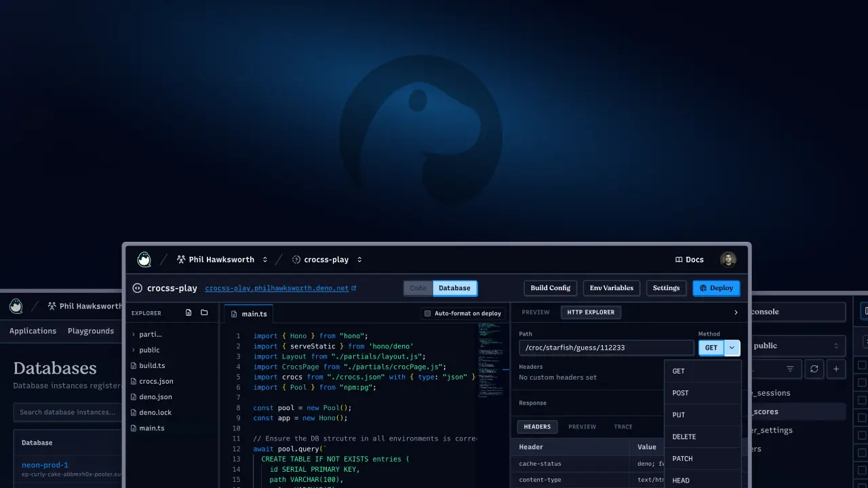Image resolution: width=868 pixels, height=488 pixels.
Task: Open Docs from the top bar
Action: click(690, 260)
